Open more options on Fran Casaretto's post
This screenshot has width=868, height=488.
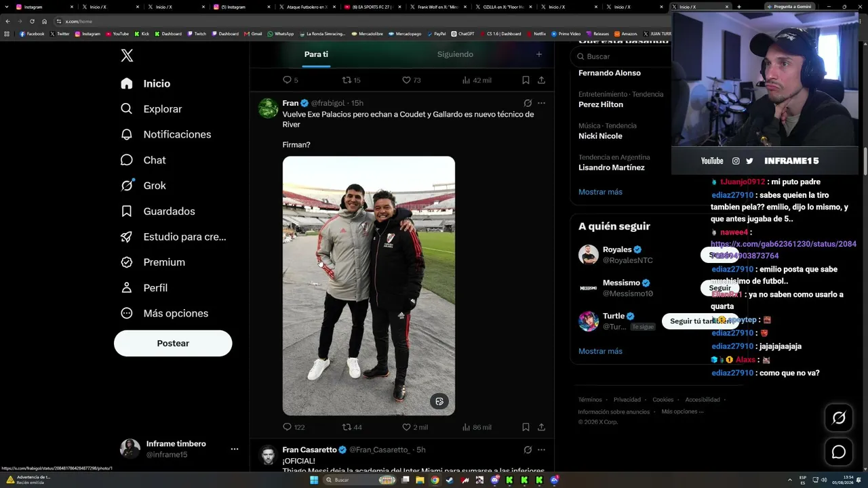pos(541,449)
